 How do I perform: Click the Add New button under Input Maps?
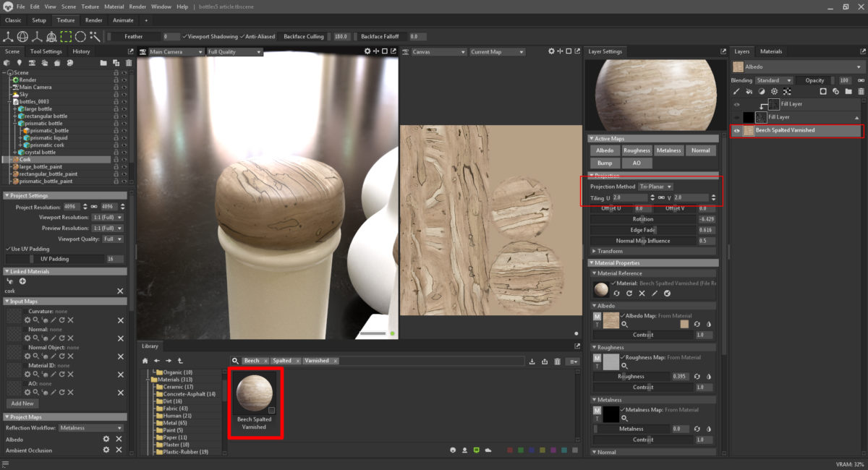[x=22, y=403]
